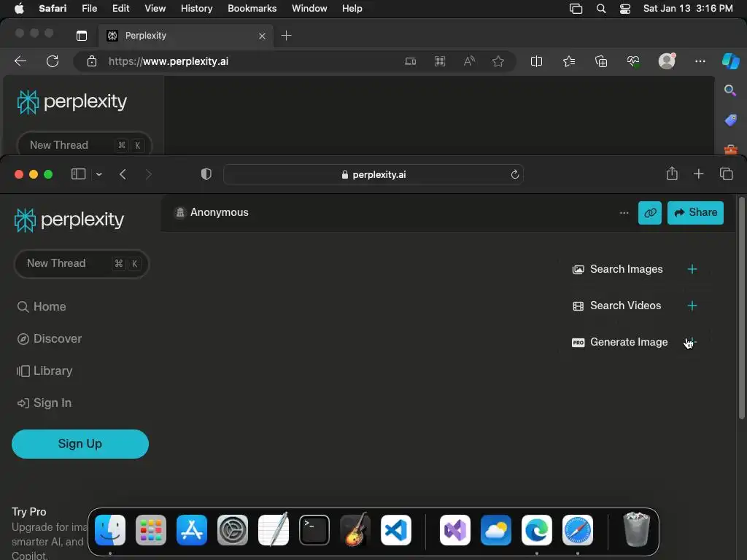
Task: Open the File menu
Action: (90, 9)
